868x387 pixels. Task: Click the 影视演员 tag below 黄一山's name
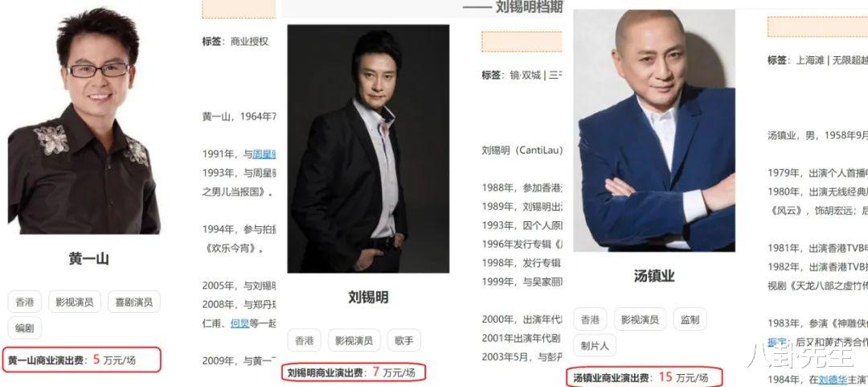click(x=75, y=303)
